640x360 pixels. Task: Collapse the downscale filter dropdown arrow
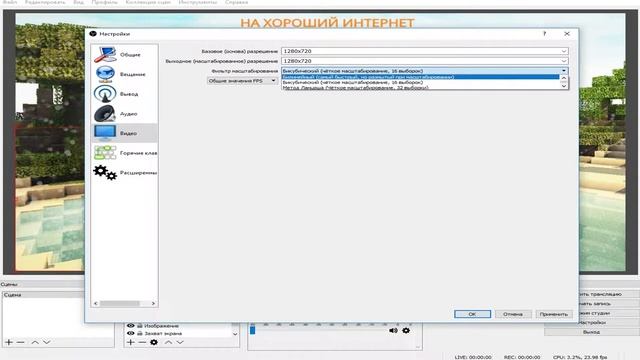(564, 71)
